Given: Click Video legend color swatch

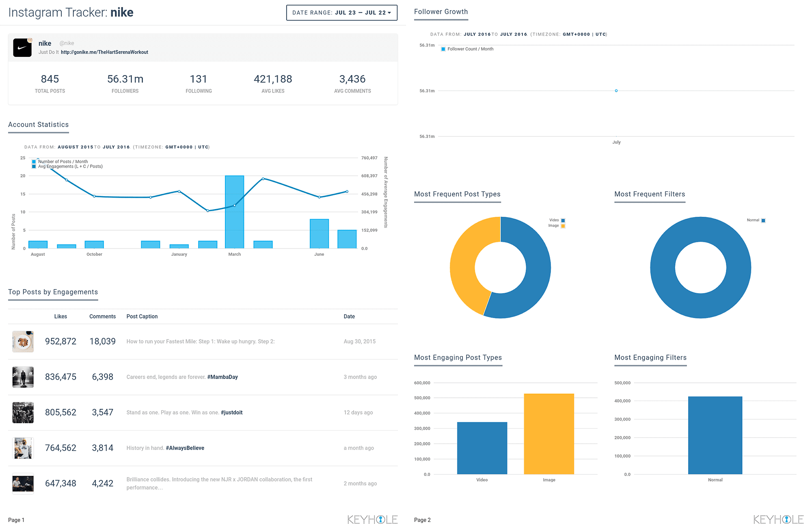Looking at the screenshot, I should point(563,220).
